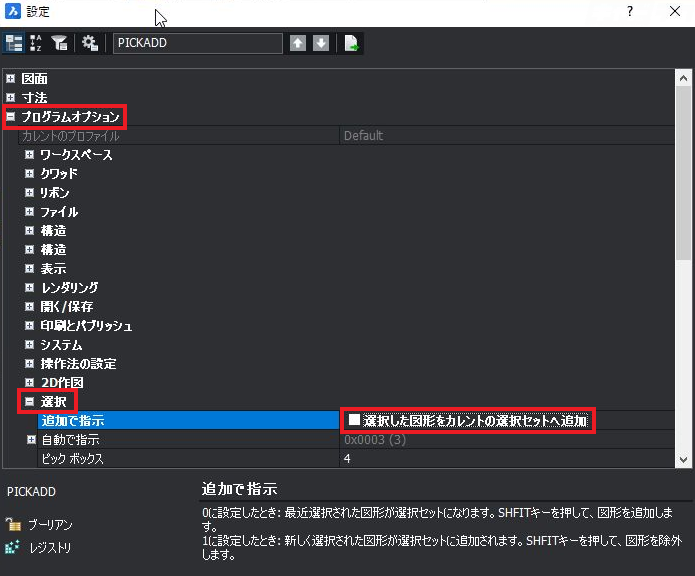The image size is (695, 576).
Task: Select the 追加で指示 setting row
Action: tap(188, 420)
